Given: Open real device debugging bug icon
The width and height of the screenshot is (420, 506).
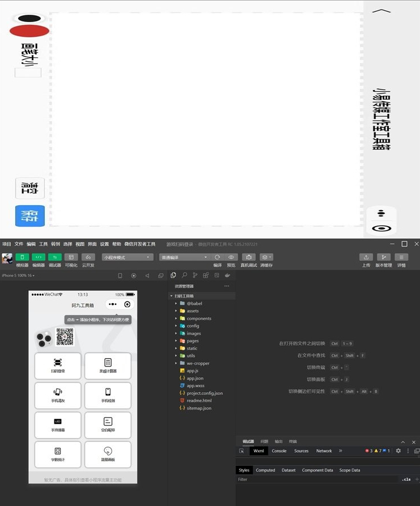Looking at the screenshot, I should point(248,257).
